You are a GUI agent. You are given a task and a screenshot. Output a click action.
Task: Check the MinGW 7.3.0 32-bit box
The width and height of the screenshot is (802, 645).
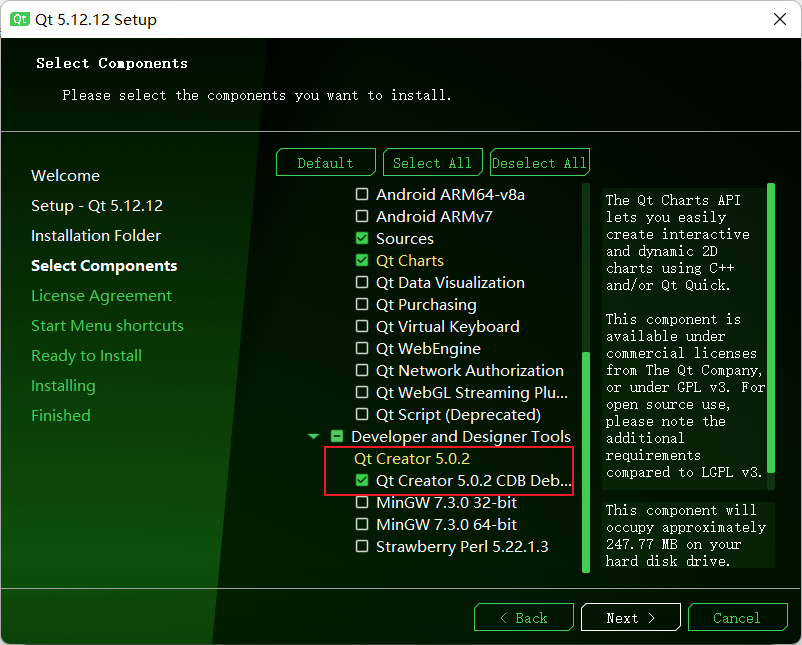pyautogui.click(x=362, y=502)
